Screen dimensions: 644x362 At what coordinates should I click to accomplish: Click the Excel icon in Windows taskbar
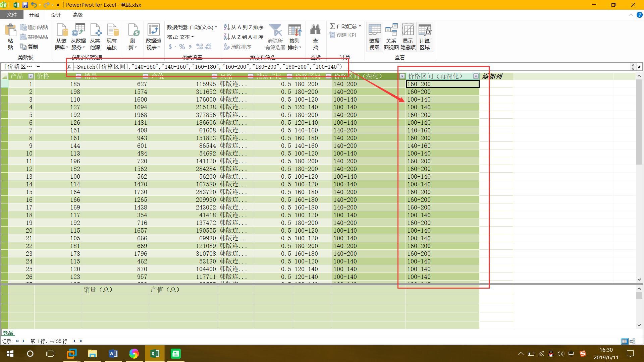coord(155,354)
